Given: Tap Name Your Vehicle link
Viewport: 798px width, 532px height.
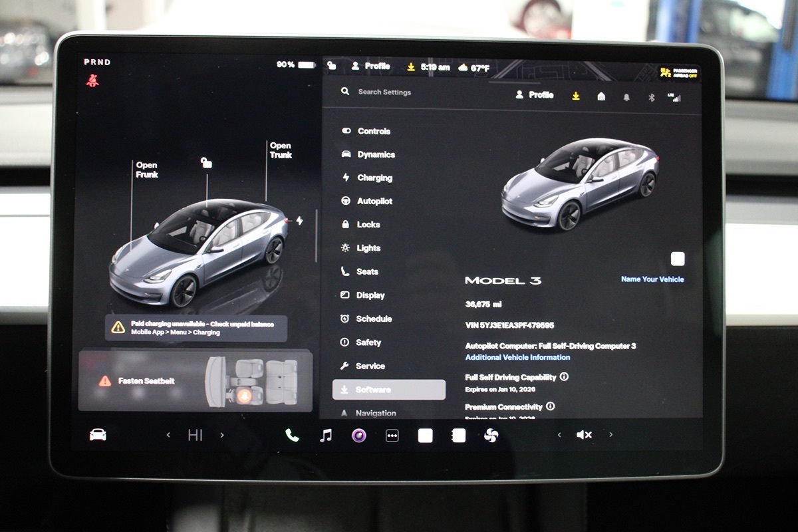Looking at the screenshot, I should point(653,279).
